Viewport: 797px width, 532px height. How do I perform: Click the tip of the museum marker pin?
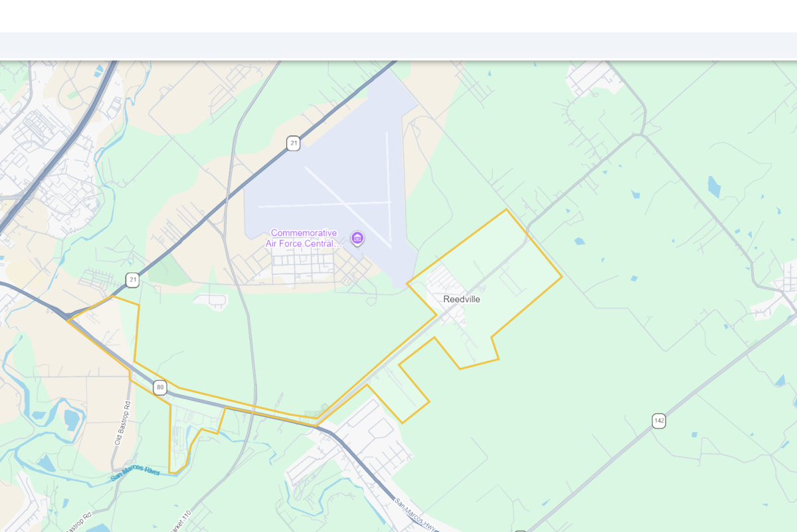pyautogui.click(x=357, y=246)
